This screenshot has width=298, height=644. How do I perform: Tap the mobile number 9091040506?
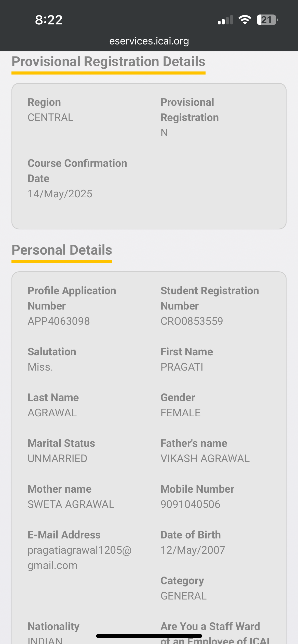click(x=190, y=504)
